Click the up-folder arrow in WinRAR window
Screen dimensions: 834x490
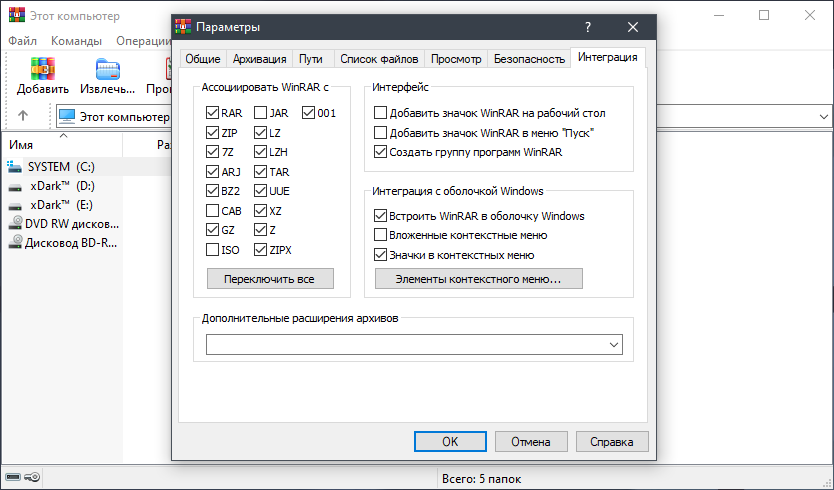(x=23, y=115)
